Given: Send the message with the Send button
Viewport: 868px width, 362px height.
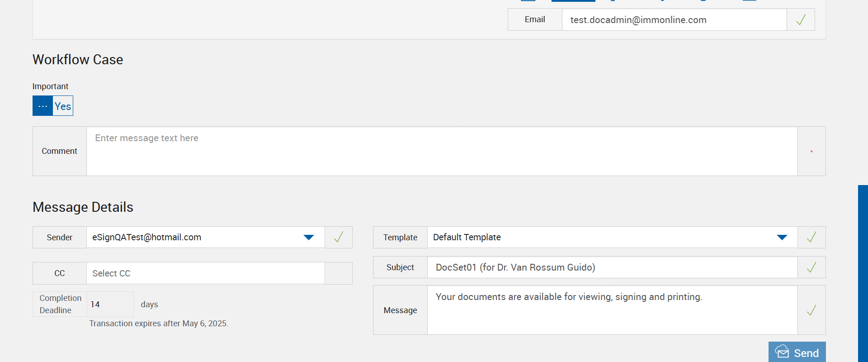Looking at the screenshot, I should point(797,352).
